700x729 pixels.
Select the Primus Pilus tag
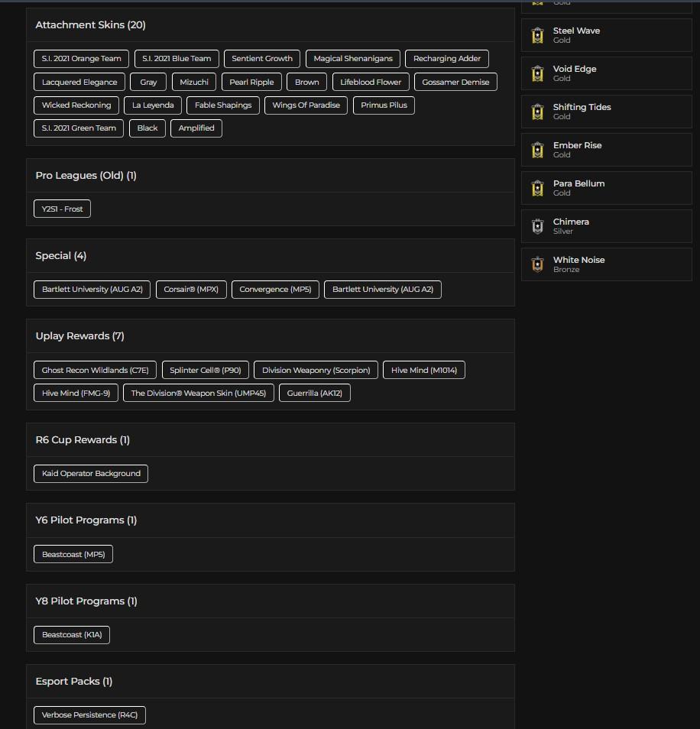click(x=384, y=105)
